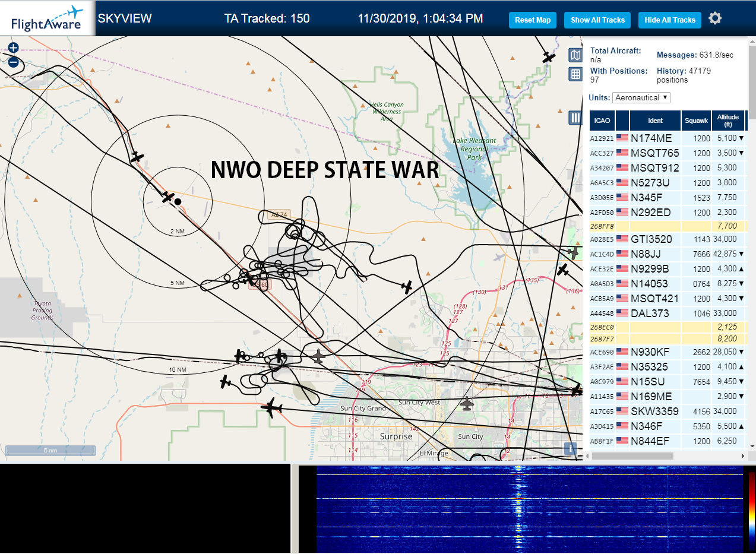This screenshot has height=554, width=756.
Task: Click the blue spectrum waterfall display
Action: (530, 509)
